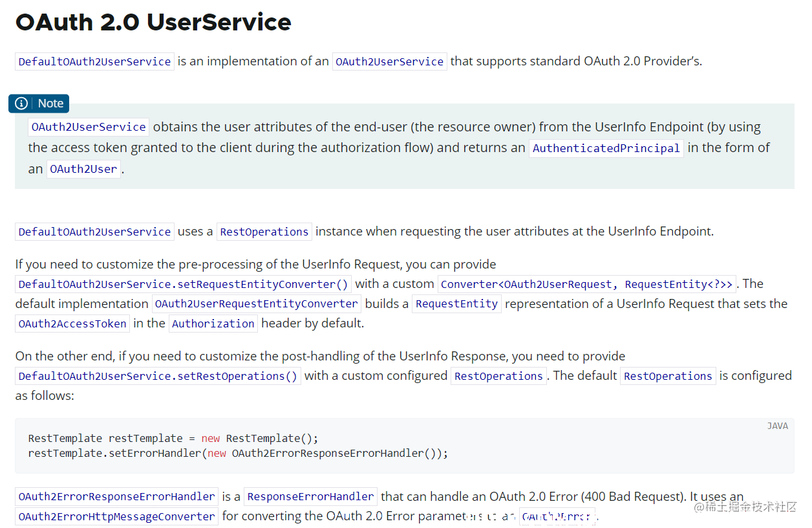Click the restTemplate.setErrorHandler code line

tap(238, 453)
